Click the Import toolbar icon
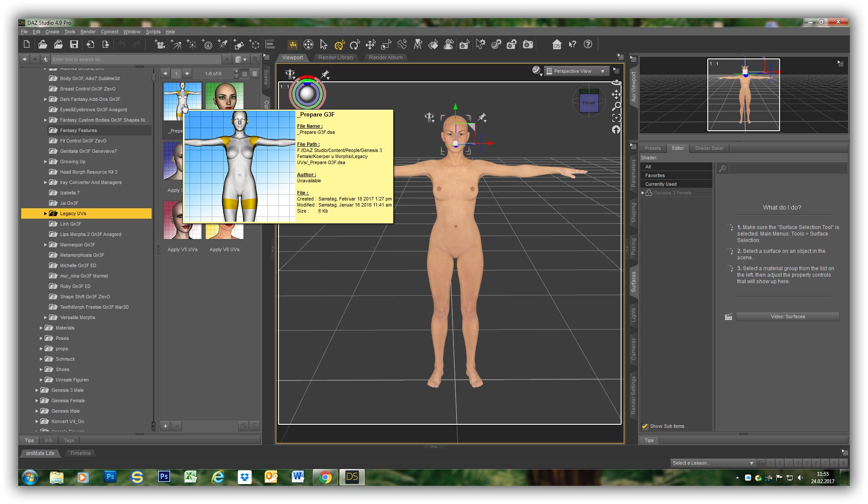The width and height of the screenshot is (868, 504). click(90, 44)
